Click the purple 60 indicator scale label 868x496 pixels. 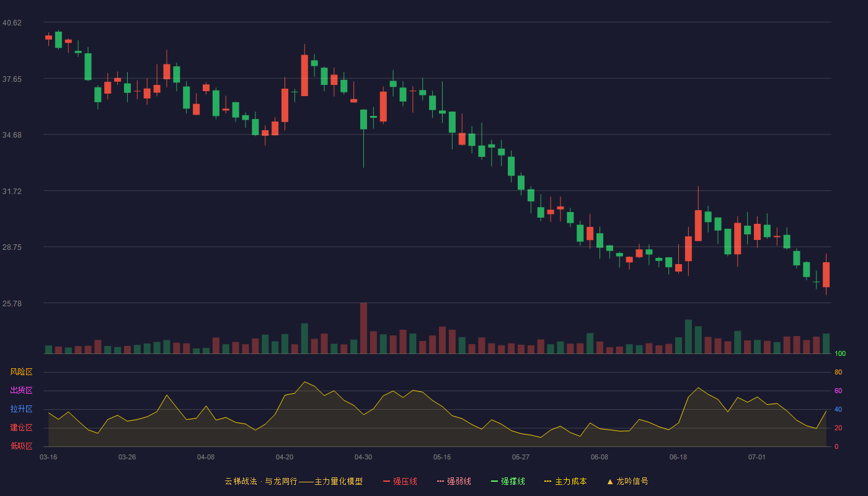click(x=838, y=391)
